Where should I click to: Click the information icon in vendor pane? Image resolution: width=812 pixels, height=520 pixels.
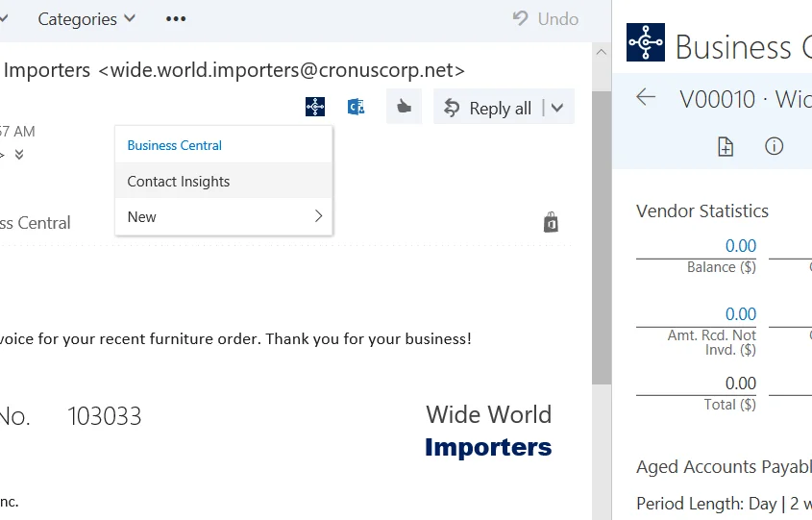[774, 146]
